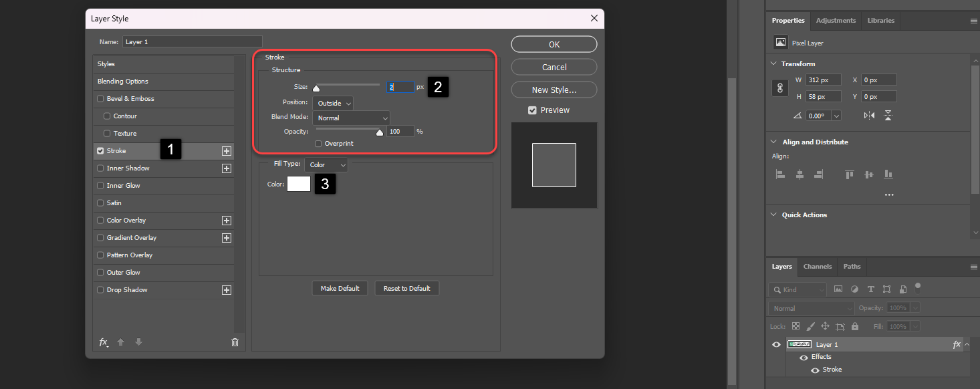This screenshot has width=980, height=389.
Task: Click the fx icon on Layer 1
Action: tap(956, 344)
